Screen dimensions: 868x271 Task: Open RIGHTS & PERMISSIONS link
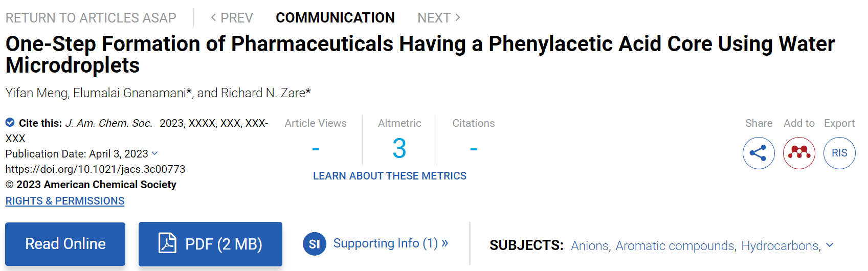[x=65, y=201]
